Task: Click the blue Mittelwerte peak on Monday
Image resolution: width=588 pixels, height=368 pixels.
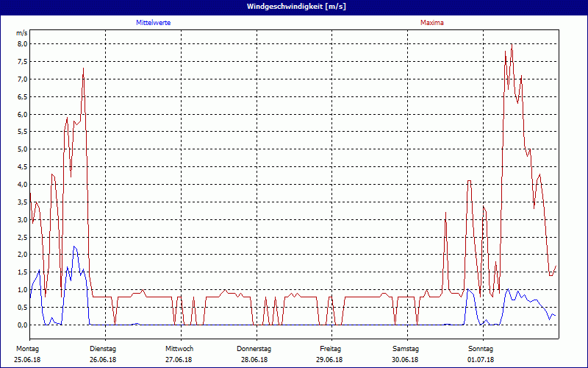Action: coord(74,247)
